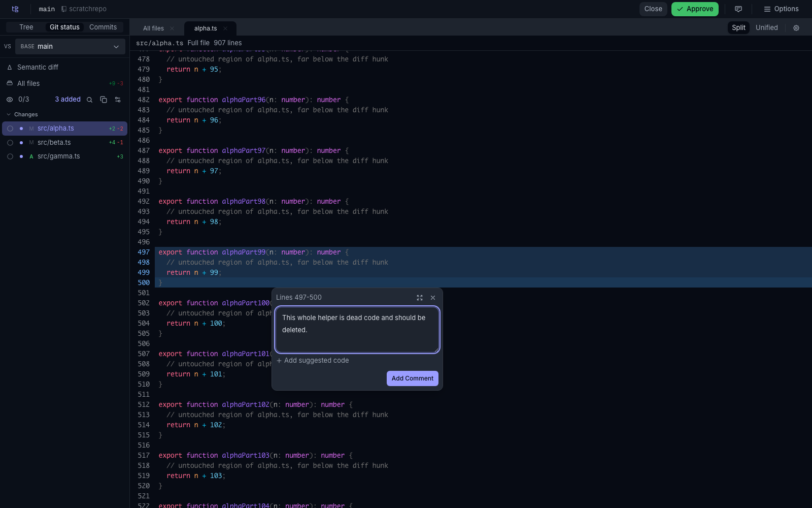The height and width of the screenshot is (508, 812).
Task: Click the plus icon for Add suggested code
Action: [x=279, y=361]
